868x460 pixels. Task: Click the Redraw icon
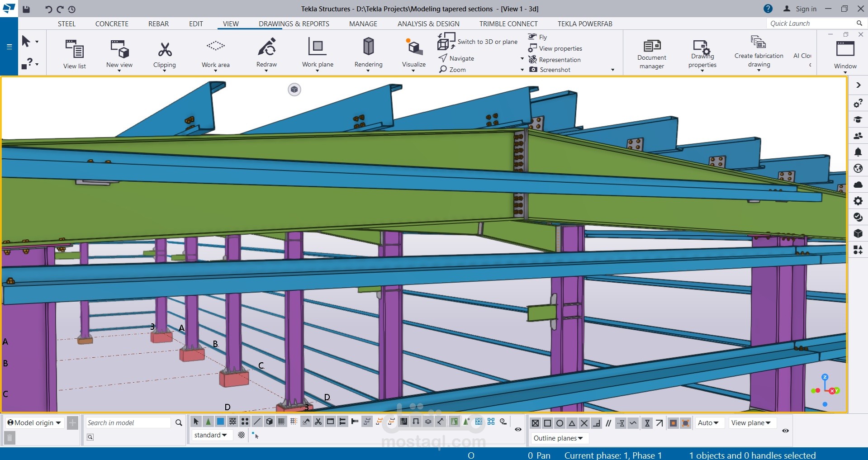tap(266, 47)
